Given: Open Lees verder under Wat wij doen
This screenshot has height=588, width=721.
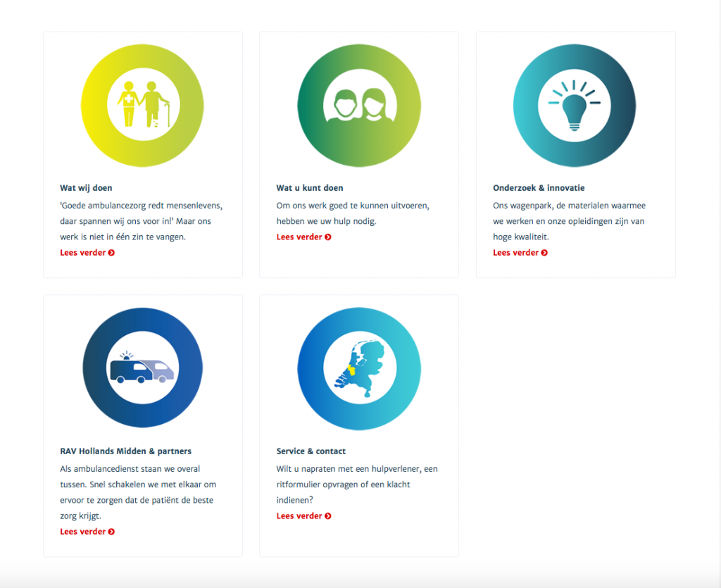Looking at the screenshot, I should (87, 253).
